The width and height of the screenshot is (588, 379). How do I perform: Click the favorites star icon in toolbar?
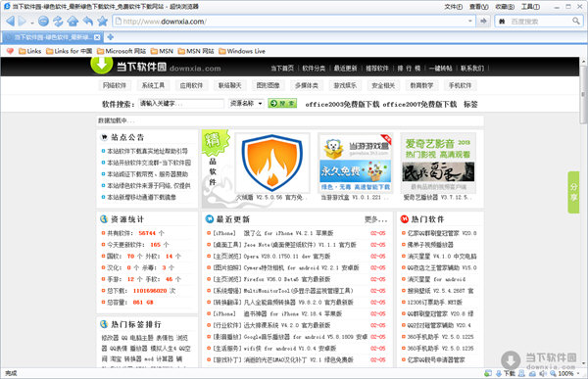pos(102,21)
